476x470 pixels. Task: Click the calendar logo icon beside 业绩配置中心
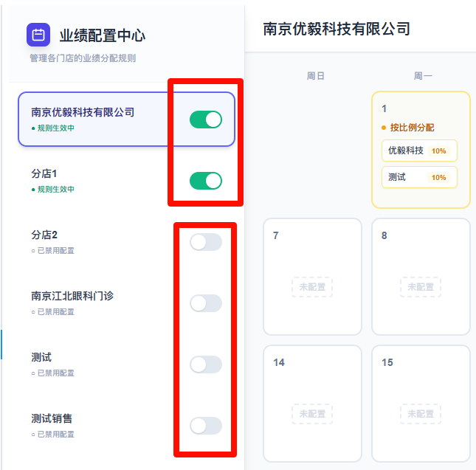38,35
